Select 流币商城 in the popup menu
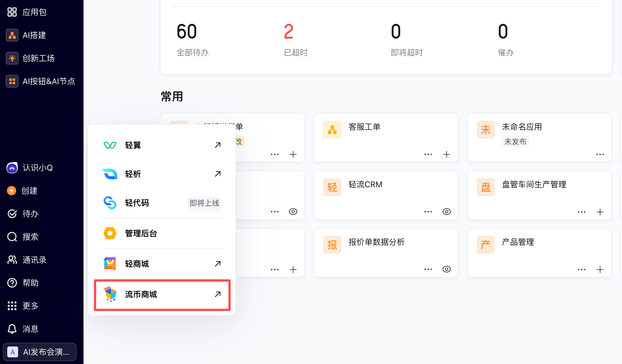 point(162,295)
